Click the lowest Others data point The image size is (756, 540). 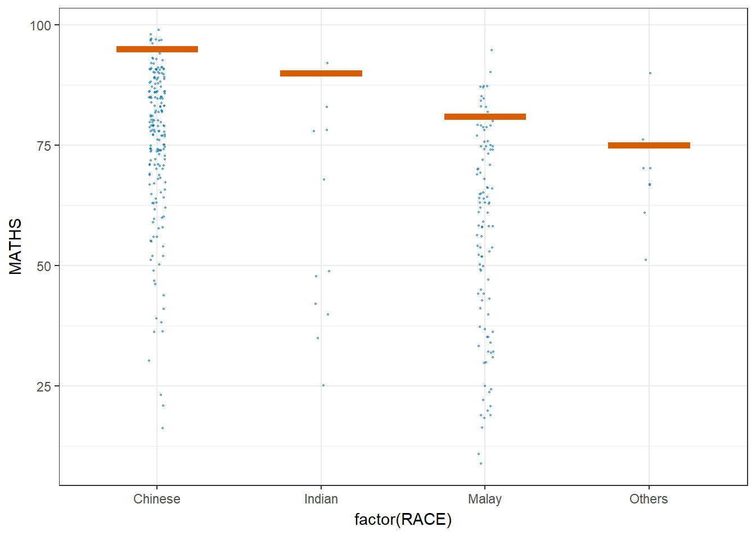646,260
